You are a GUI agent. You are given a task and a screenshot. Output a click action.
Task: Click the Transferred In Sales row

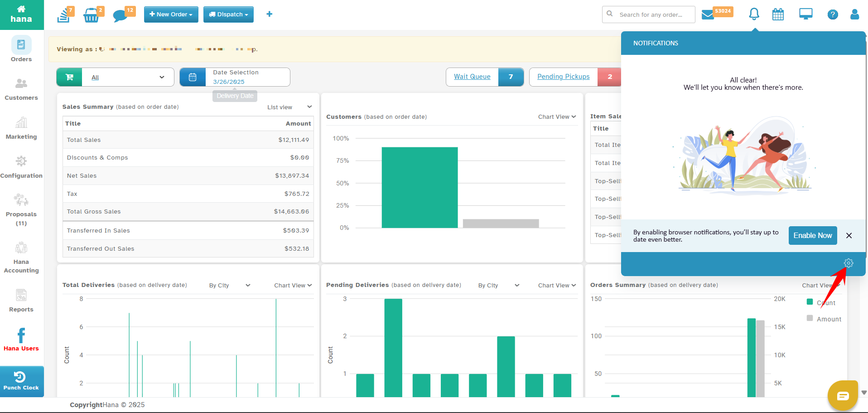click(x=188, y=231)
